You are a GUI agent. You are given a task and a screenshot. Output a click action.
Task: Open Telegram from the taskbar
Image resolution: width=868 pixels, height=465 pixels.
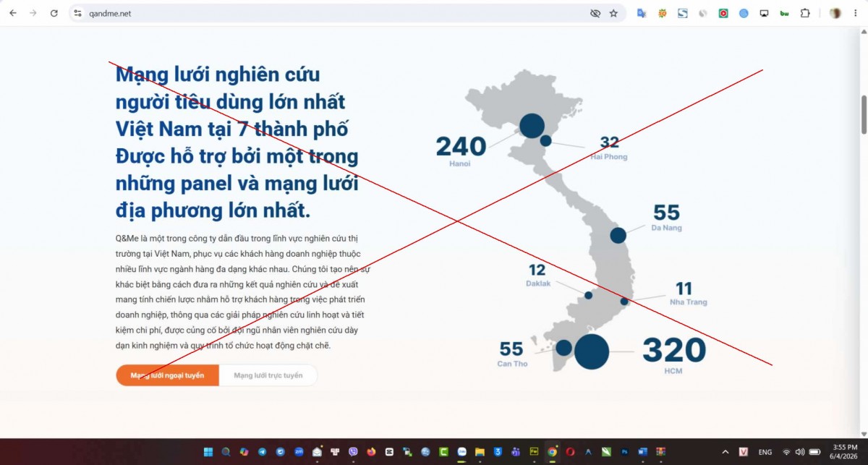pos(262,452)
